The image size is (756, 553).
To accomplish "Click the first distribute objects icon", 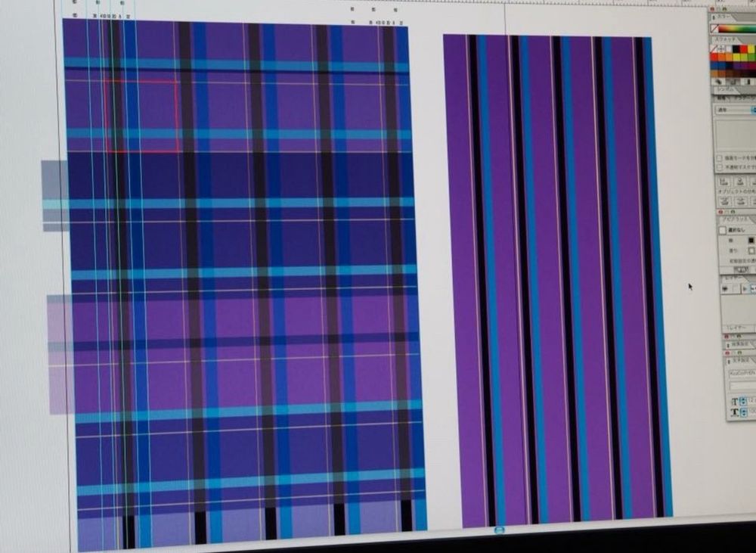I will (x=725, y=202).
